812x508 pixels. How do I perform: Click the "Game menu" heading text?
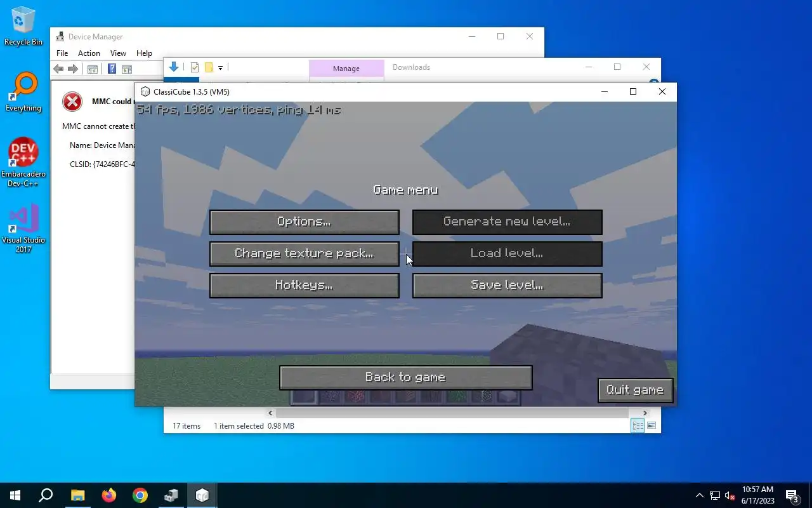point(405,190)
